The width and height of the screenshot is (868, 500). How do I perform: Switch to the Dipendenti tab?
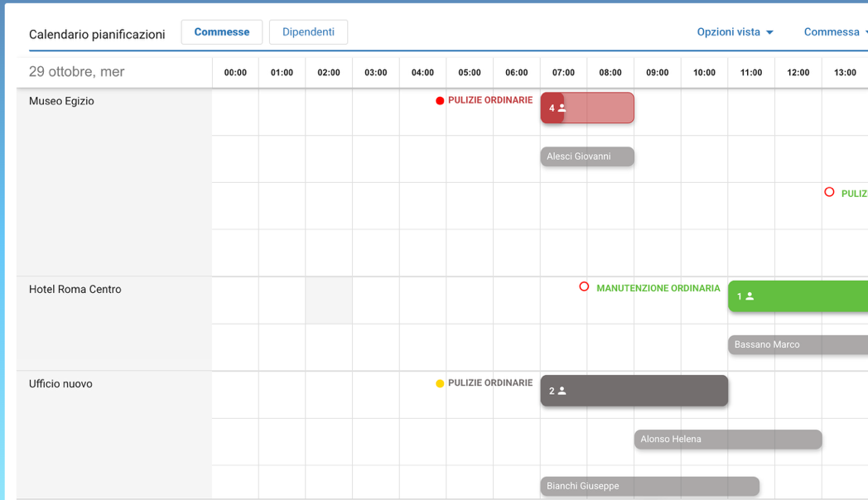pos(308,32)
